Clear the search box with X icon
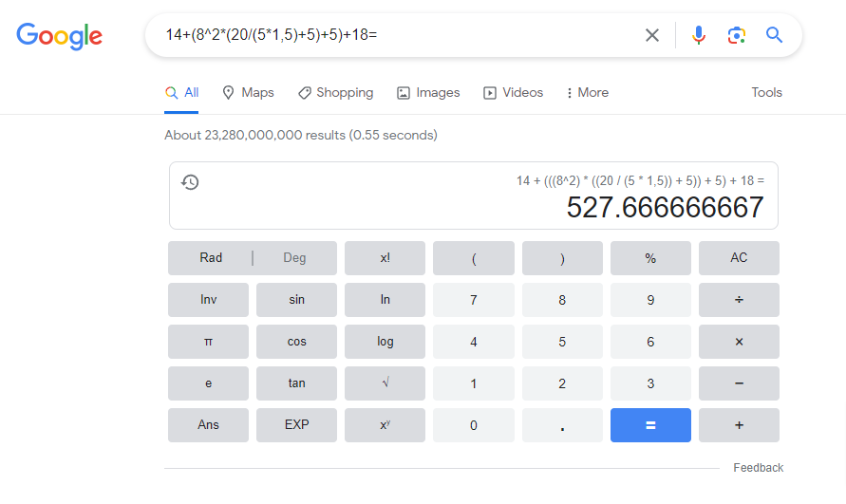Viewport: 846px width, 504px height. [x=652, y=35]
